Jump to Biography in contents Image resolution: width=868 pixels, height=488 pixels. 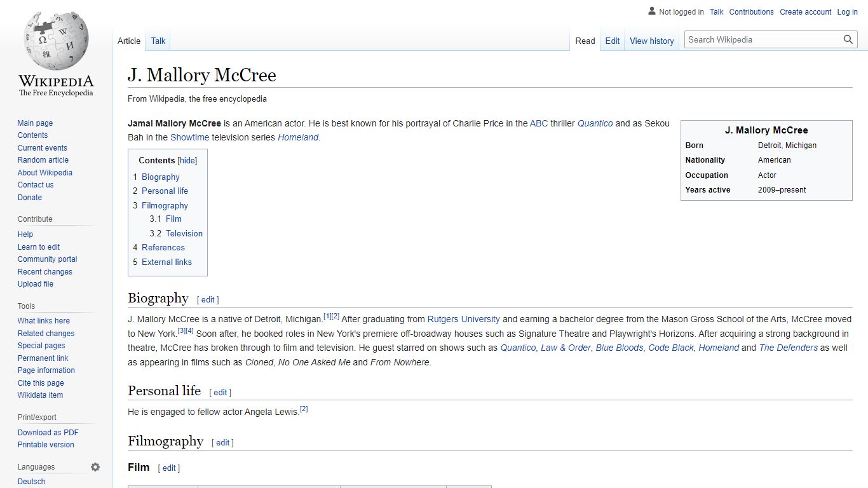click(x=161, y=177)
